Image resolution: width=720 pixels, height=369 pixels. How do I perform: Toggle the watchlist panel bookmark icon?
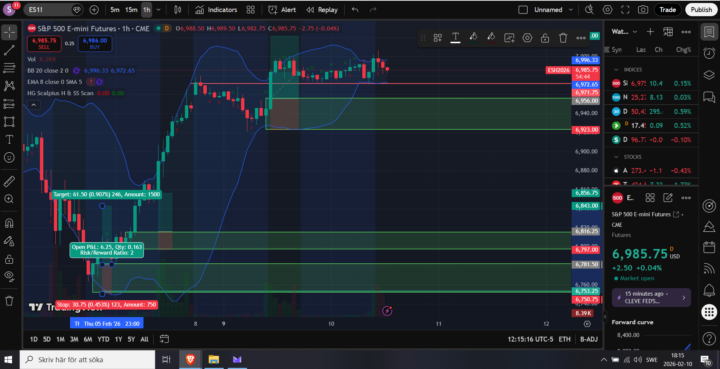(709, 32)
